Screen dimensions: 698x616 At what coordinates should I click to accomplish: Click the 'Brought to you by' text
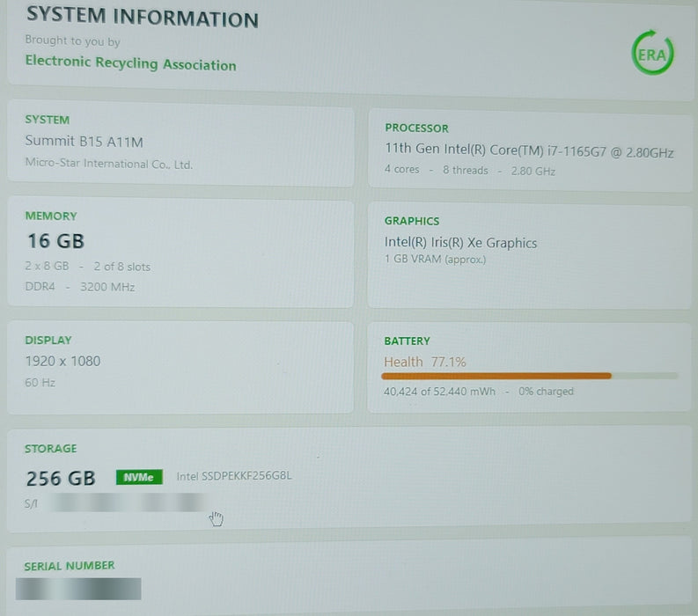(x=72, y=41)
